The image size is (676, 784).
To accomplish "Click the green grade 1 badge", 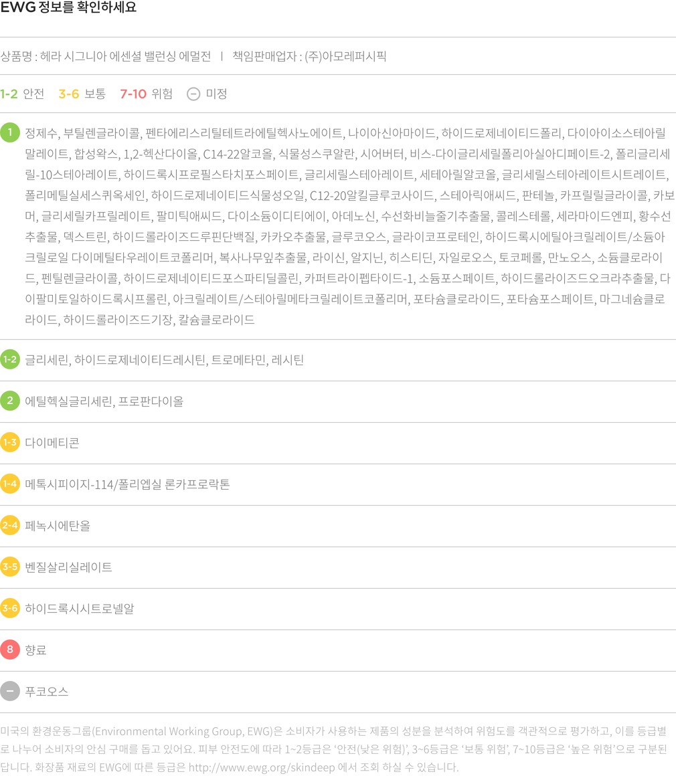I will point(10,132).
